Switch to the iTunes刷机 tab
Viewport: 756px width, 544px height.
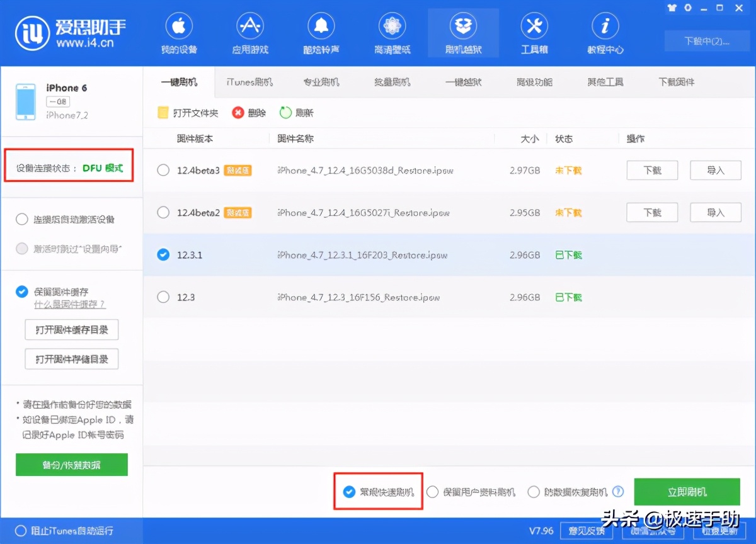pos(248,82)
